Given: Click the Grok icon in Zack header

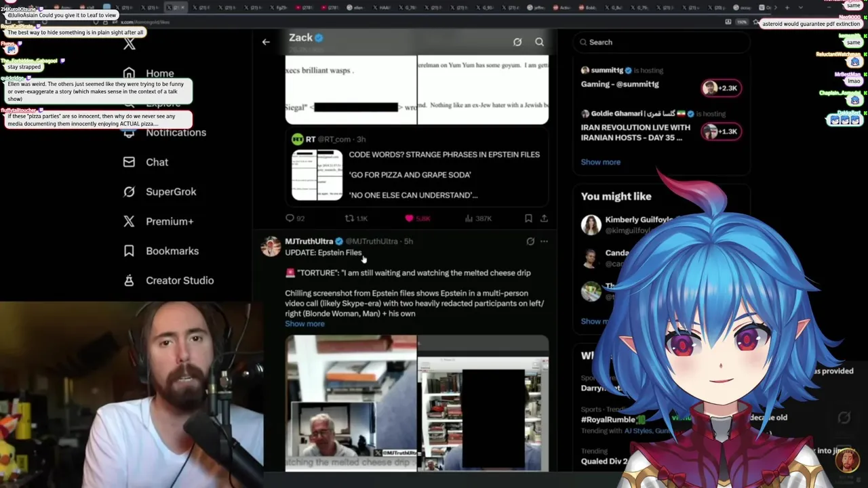Looking at the screenshot, I should (x=517, y=42).
